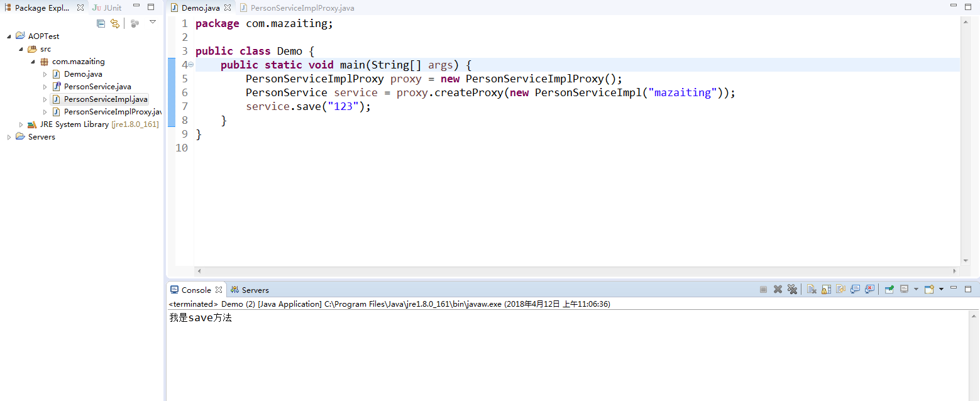Close the Demo.java editor tab
The width and height of the screenshot is (980, 401).
click(228, 8)
